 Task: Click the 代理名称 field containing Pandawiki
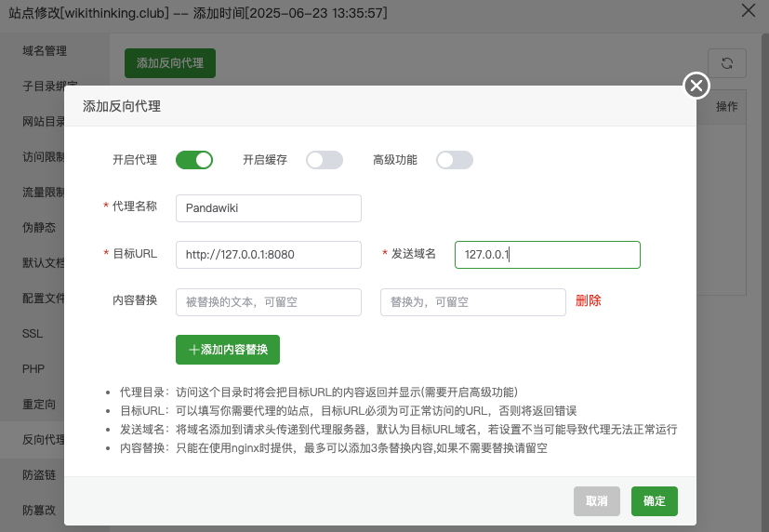[x=269, y=208]
